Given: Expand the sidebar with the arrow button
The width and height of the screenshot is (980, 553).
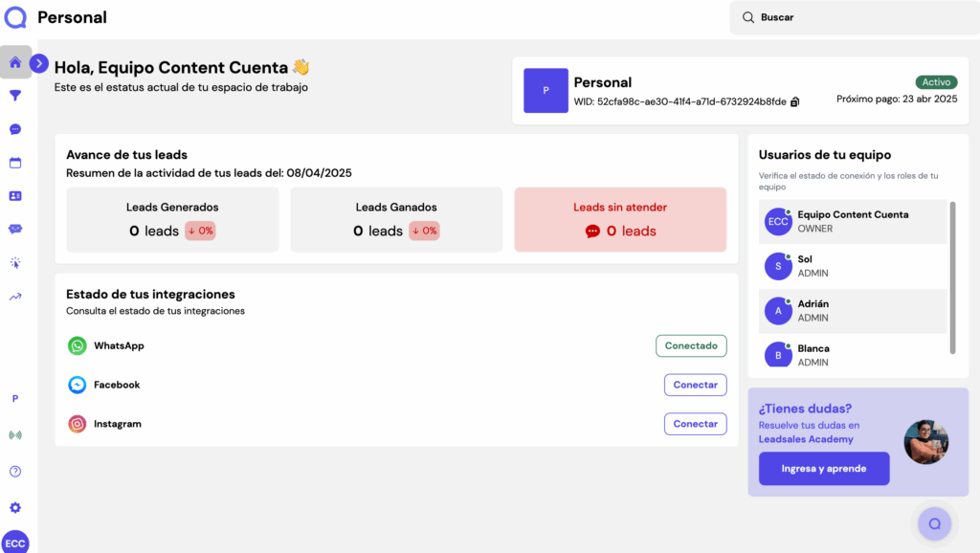Looking at the screenshot, I should coord(39,63).
